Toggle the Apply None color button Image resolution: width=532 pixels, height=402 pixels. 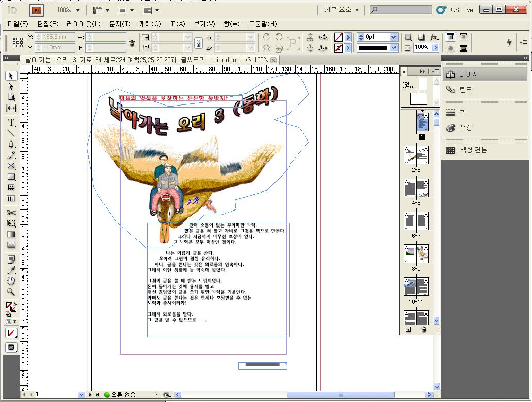point(11,333)
